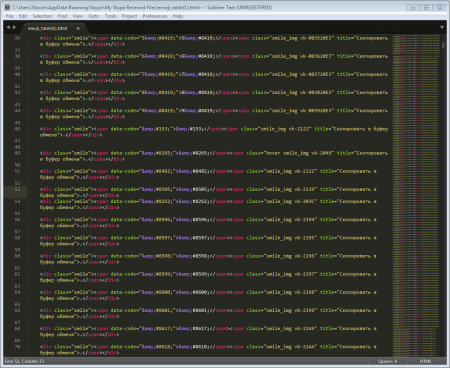Click the vertical scrollbar thumb

pyautogui.click(x=443, y=46)
